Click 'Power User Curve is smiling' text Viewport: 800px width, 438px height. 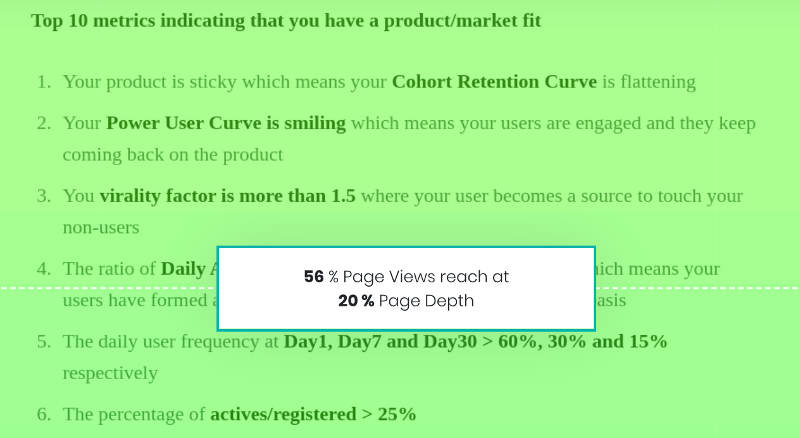(x=226, y=123)
